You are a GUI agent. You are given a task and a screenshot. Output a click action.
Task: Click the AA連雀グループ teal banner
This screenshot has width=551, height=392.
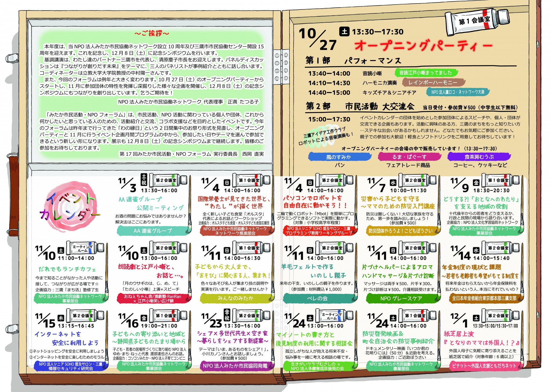[153, 231]
